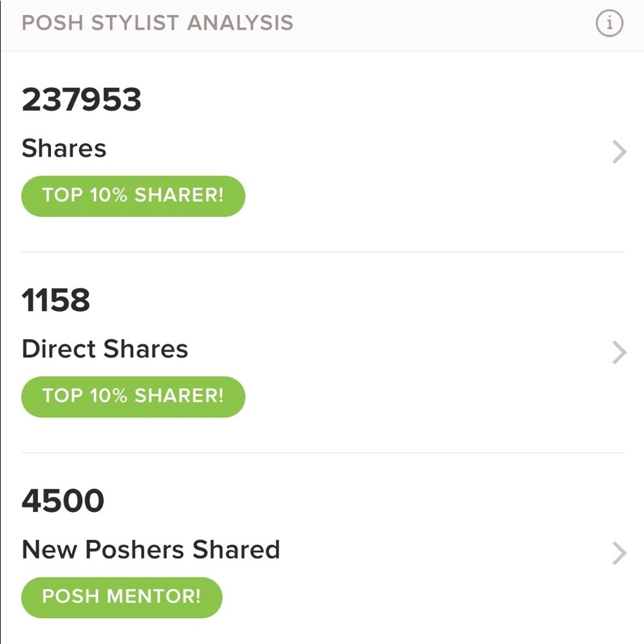Click the 237953 shares count
The image size is (644, 644).
(x=81, y=100)
